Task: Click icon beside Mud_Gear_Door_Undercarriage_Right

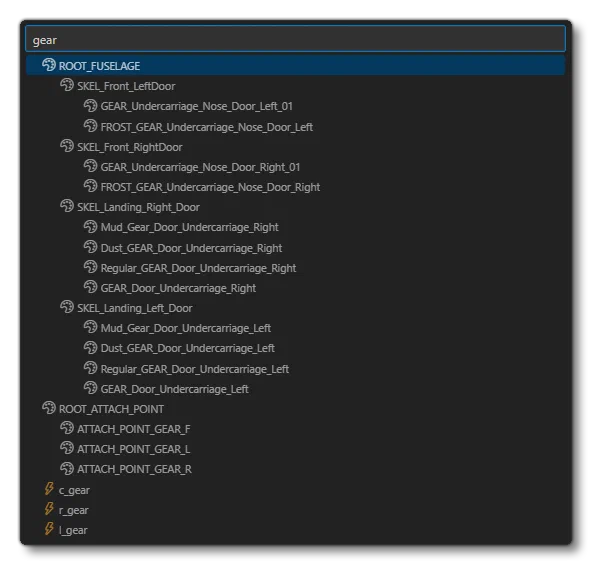Action: coord(90,226)
